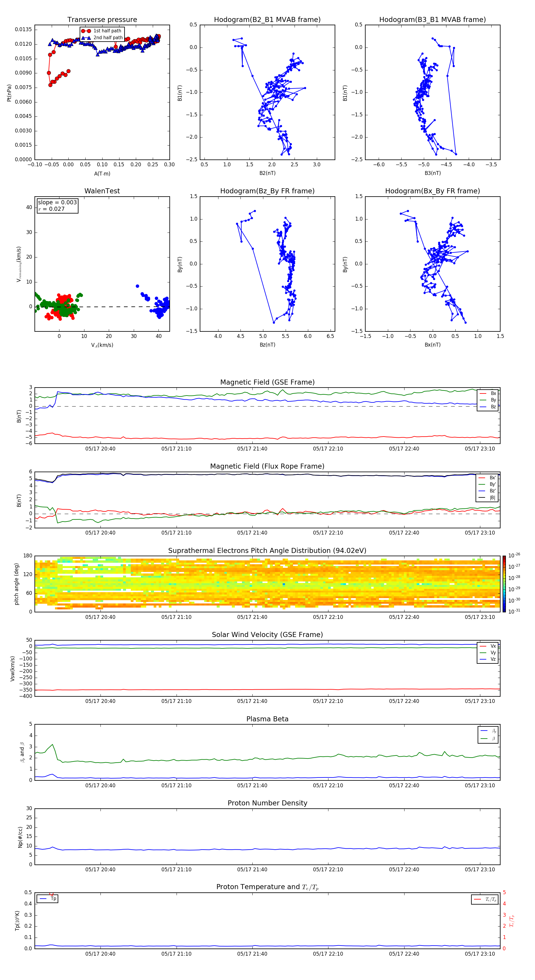The height and width of the screenshot is (980, 535).
Task: Click the Plasma Beta panel title
Action: pyautogui.click(x=267, y=719)
